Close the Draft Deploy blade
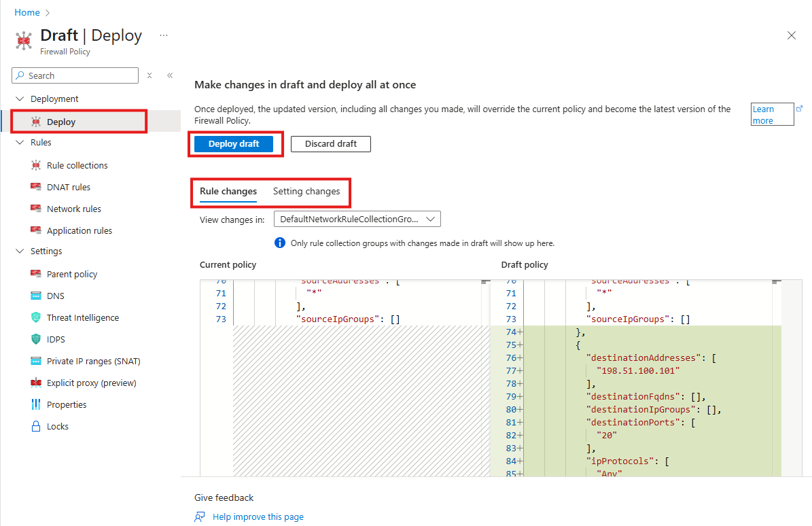This screenshot has width=812, height=526. (x=792, y=35)
